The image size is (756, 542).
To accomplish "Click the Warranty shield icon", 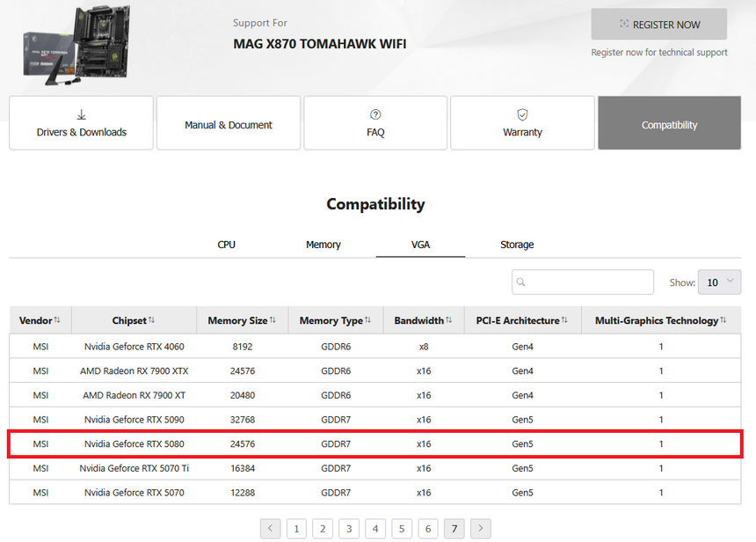I will click(x=522, y=114).
